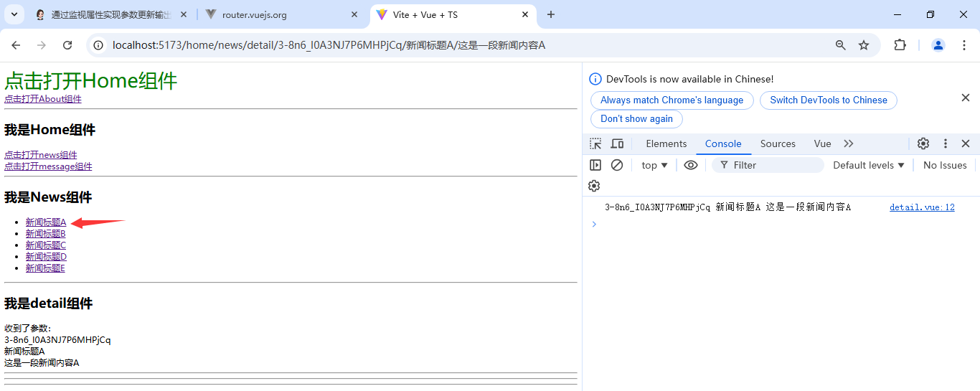Open the 新闻标题D link
The height and width of the screenshot is (391, 980).
[x=47, y=257]
